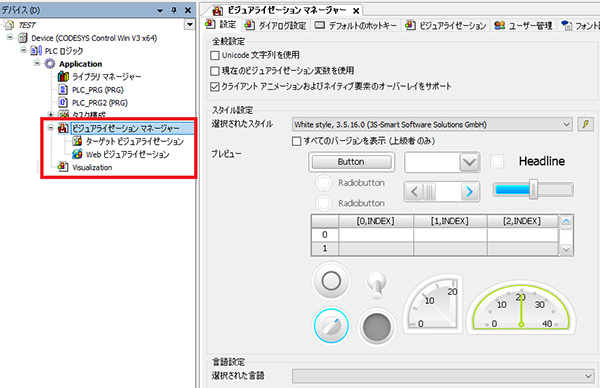Screen dimensions: 600x388
Task: Click the preview lamp button
Action: pyautogui.click(x=377, y=327)
